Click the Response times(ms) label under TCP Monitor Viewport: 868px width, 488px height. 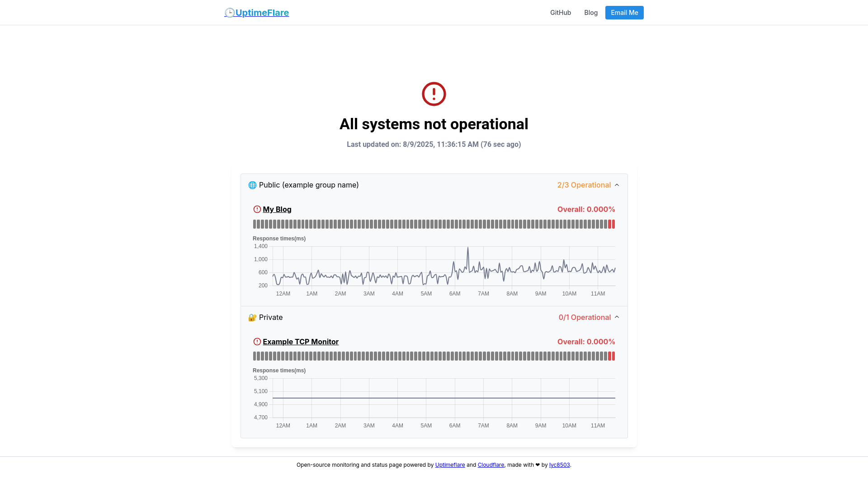point(279,371)
